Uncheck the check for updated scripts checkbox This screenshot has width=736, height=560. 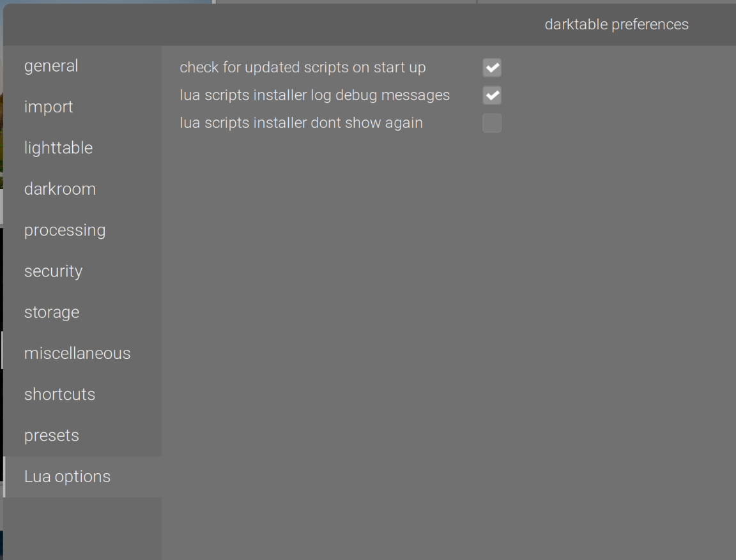coord(492,68)
